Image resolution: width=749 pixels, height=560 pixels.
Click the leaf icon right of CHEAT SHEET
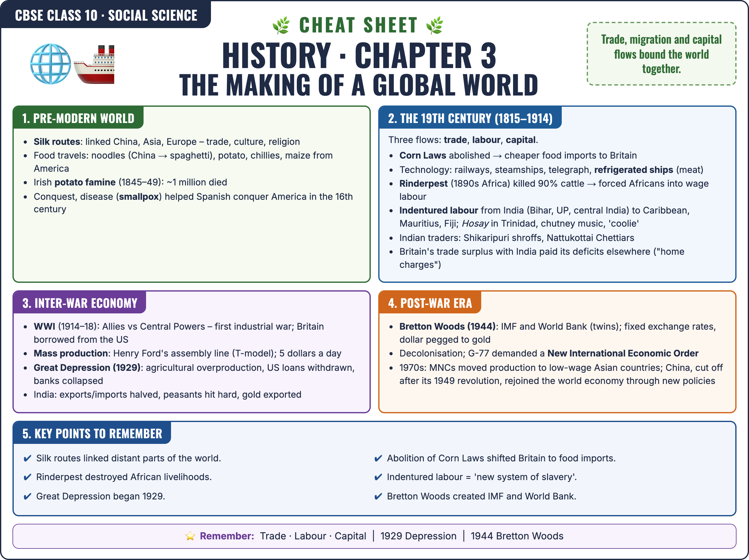(x=435, y=25)
